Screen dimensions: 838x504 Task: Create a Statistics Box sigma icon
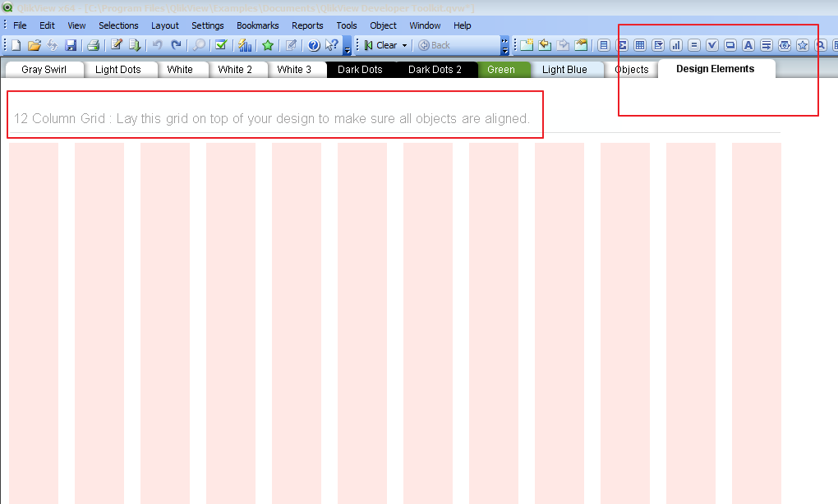pyautogui.click(x=622, y=45)
